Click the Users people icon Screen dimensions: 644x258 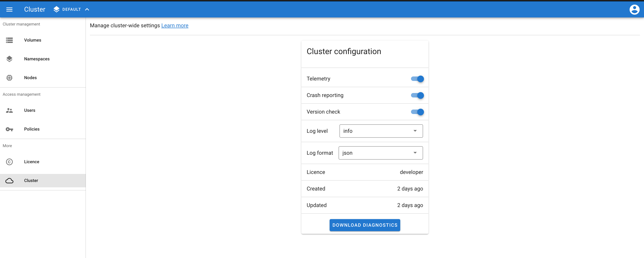point(9,110)
